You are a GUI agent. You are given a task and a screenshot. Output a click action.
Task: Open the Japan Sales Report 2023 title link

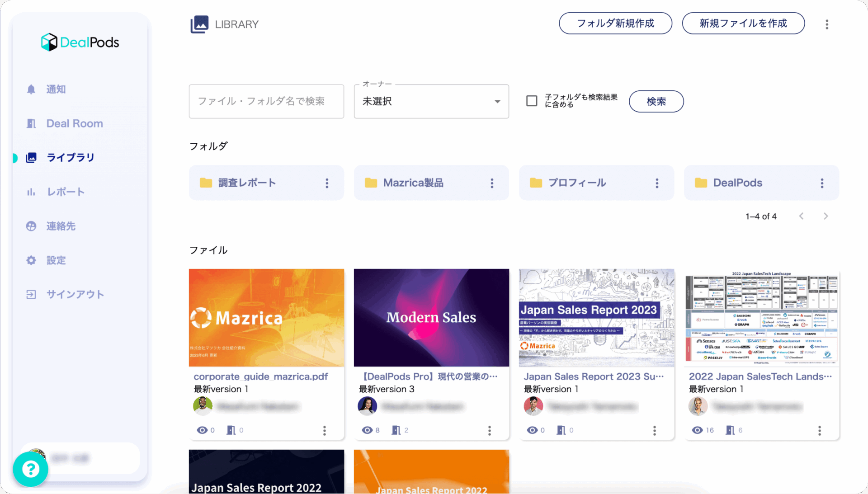[x=594, y=376]
